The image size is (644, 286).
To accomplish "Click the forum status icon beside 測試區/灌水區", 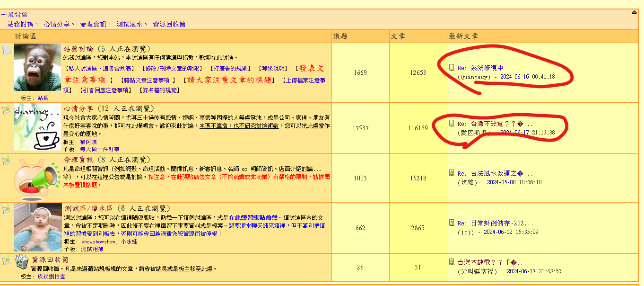I will point(6,209).
